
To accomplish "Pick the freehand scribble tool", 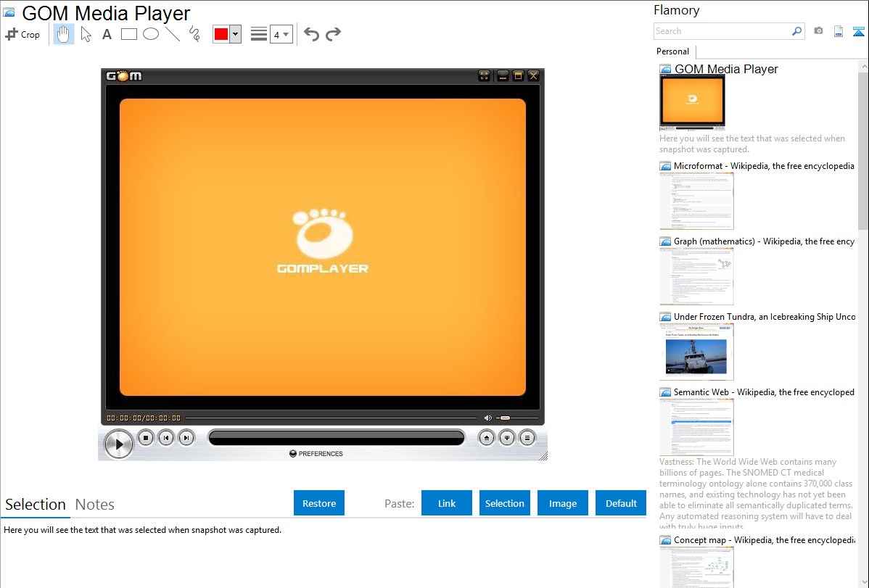I will point(194,34).
